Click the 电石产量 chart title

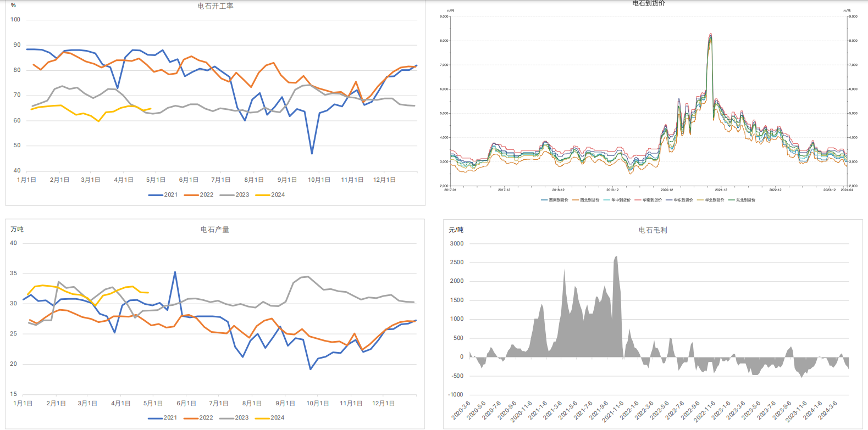[215, 230]
